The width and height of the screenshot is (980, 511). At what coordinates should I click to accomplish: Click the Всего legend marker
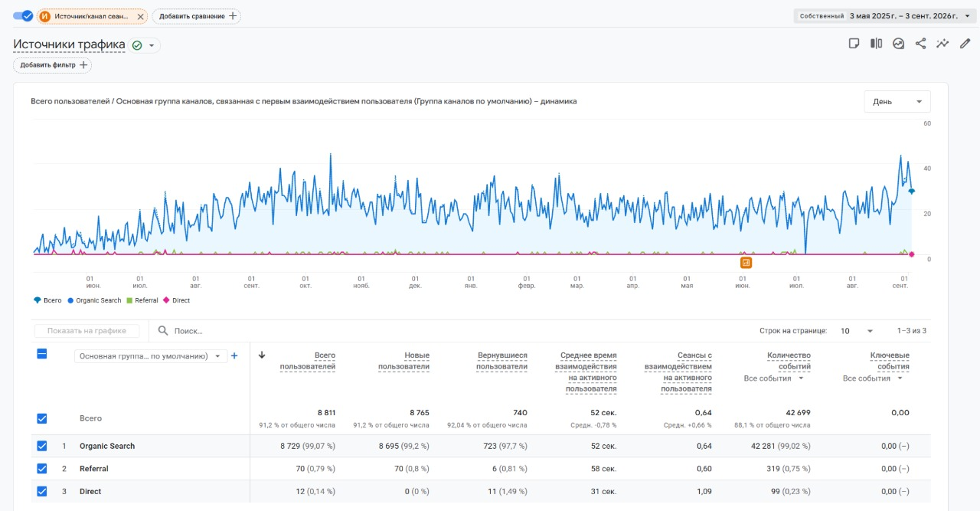click(38, 300)
